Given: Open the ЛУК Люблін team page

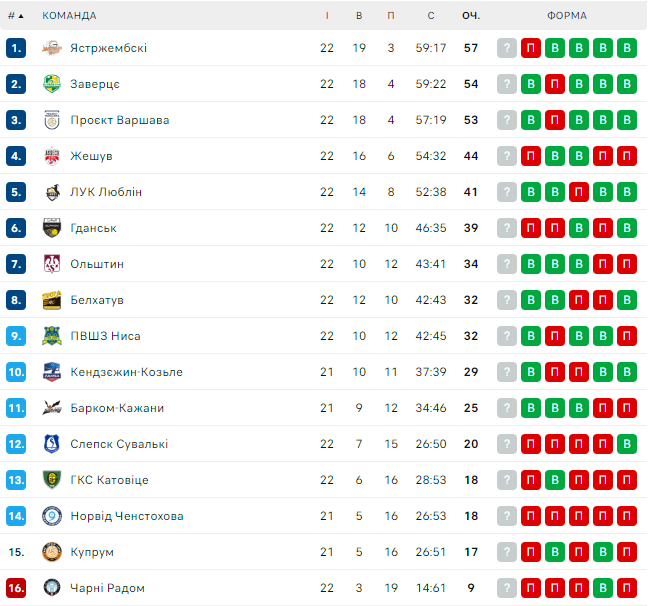Looking at the screenshot, I should click(x=106, y=192).
